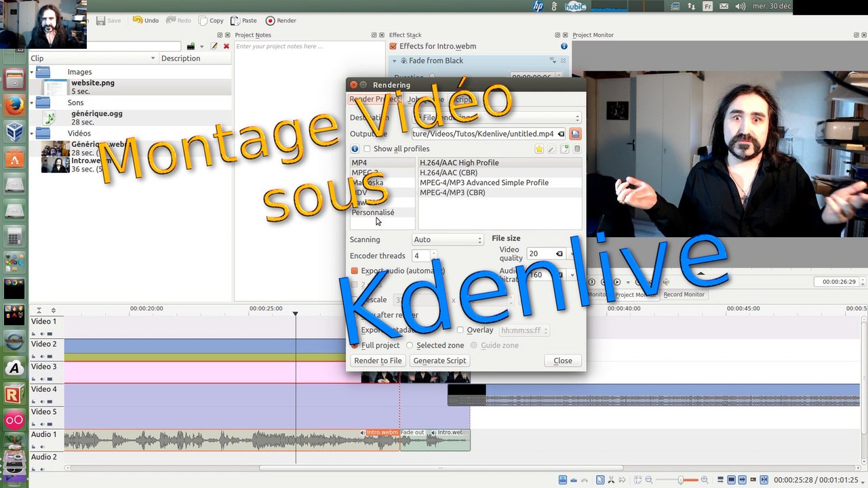Collapse the Vidéos folder
Image resolution: width=868 pixels, height=488 pixels.
click(x=32, y=133)
